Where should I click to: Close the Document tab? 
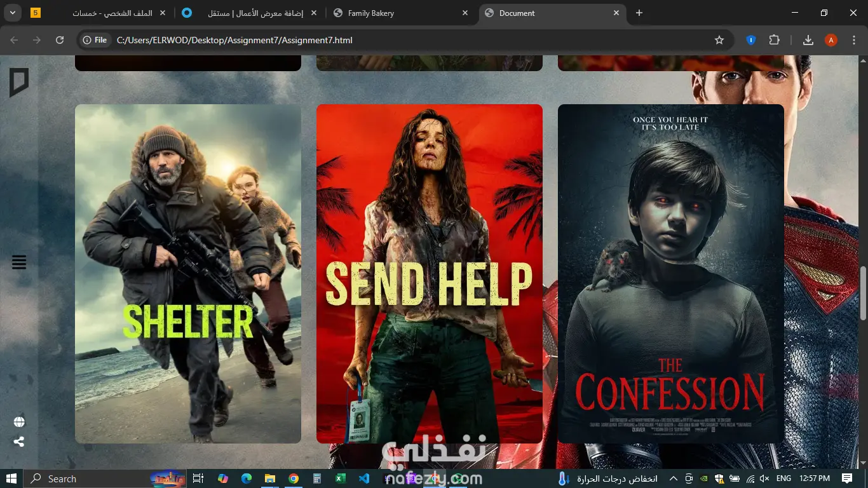(616, 13)
